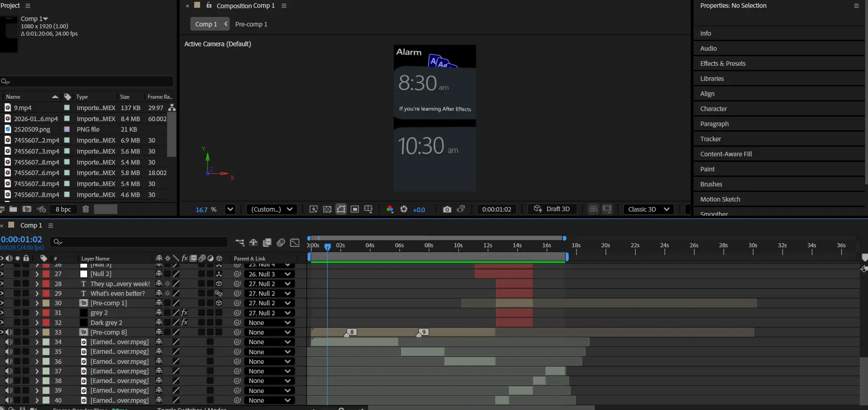Open the Effects & Presets panel
868x410 pixels.
(723, 64)
